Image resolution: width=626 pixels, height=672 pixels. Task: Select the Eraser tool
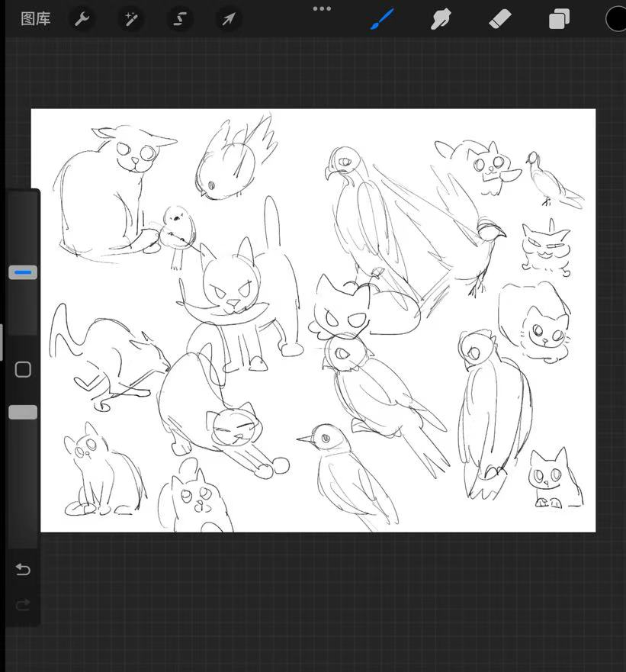tap(499, 19)
